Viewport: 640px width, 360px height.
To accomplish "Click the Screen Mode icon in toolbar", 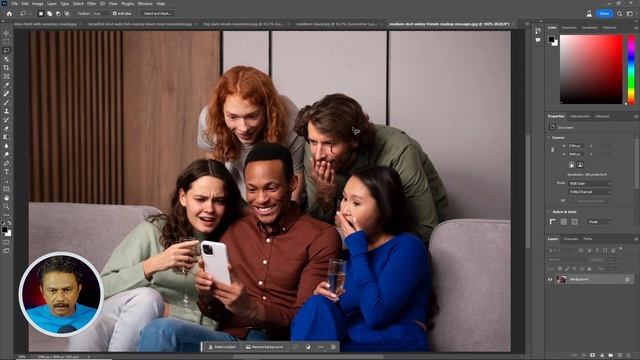I will [x=6, y=251].
